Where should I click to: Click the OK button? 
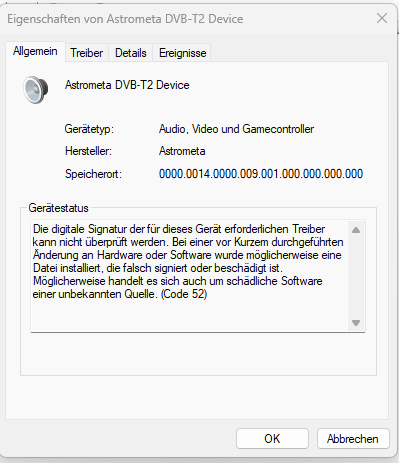click(272, 439)
